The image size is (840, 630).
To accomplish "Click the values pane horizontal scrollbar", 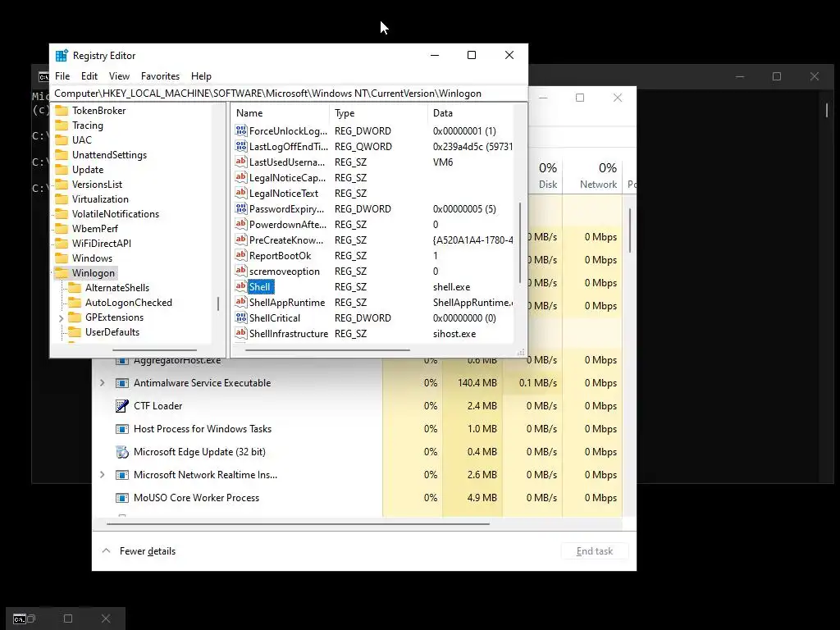I will (x=327, y=350).
